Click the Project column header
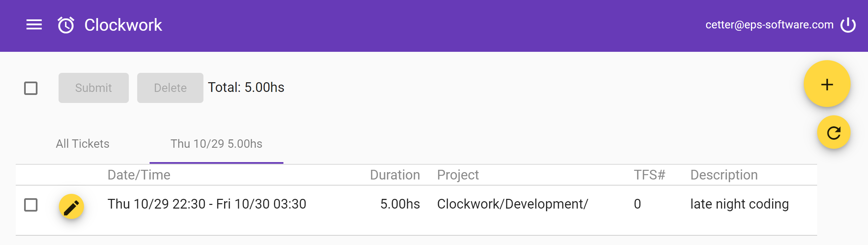Screen dimensions: 868x245 pos(457,175)
